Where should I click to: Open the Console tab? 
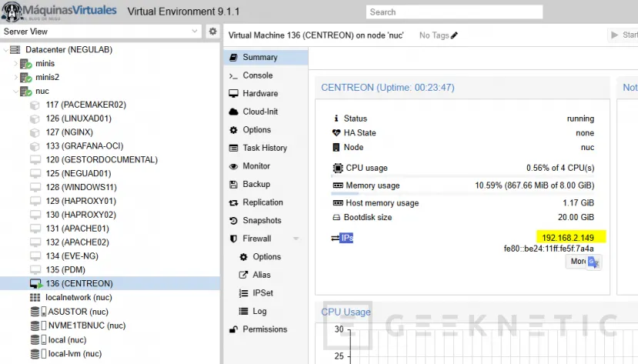tap(266, 75)
